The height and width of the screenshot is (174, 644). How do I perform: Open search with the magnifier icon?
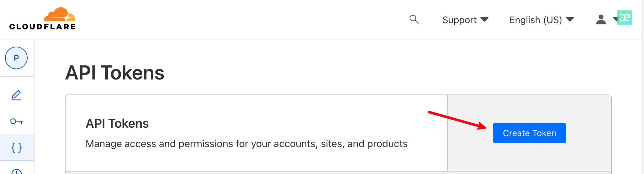pyautogui.click(x=414, y=19)
